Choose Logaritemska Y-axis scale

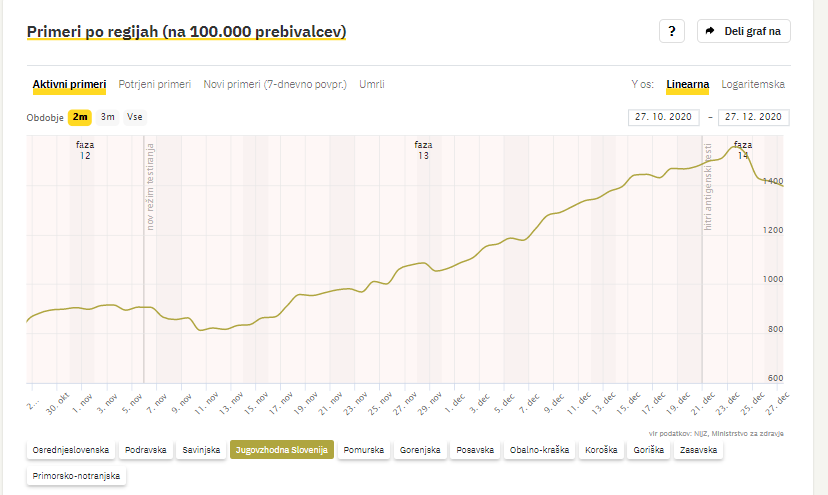point(753,85)
